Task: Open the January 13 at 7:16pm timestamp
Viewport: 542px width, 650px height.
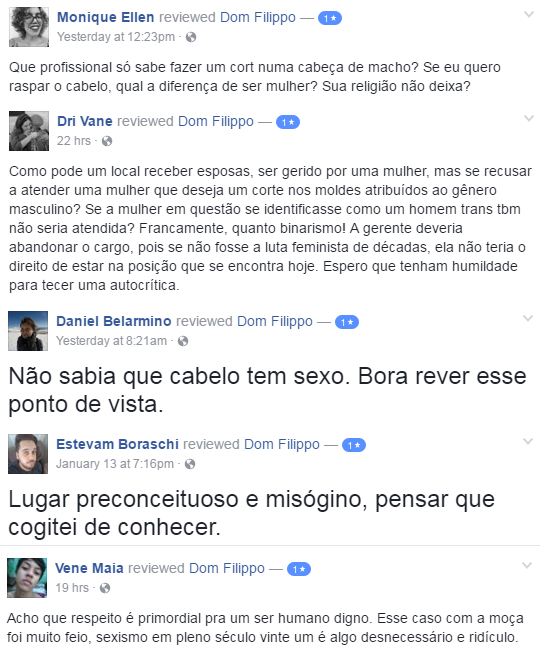Action: [x=115, y=463]
